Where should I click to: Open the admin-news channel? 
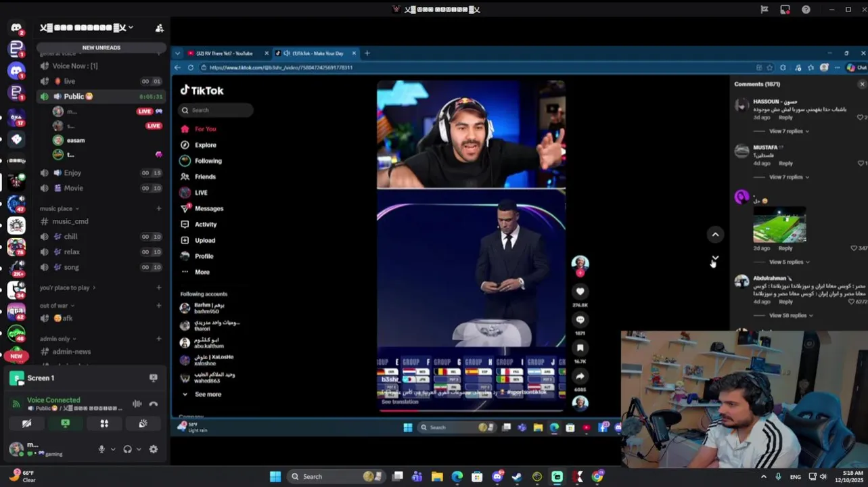click(71, 352)
